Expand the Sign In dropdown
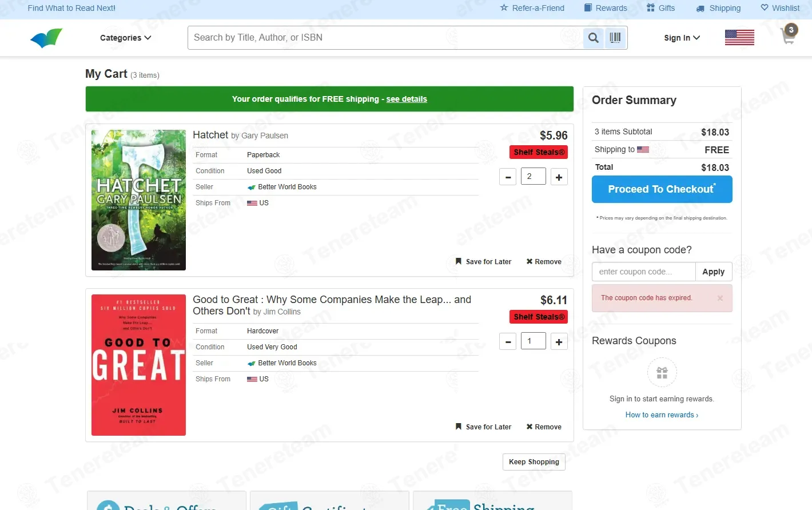This screenshot has width=812, height=510. (682, 38)
